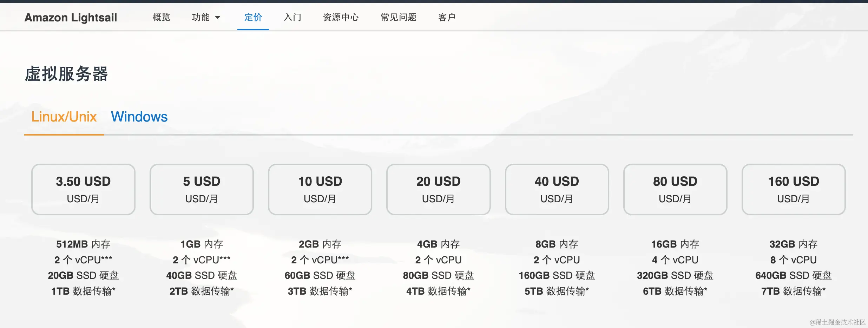
Task: Click the 512MB 内存 spec text
Action: (83, 244)
